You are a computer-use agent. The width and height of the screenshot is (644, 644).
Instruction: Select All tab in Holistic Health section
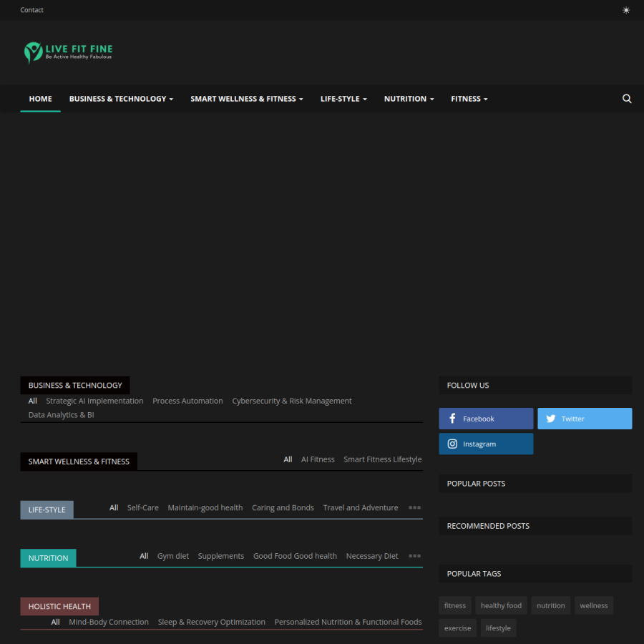pyautogui.click(x=55, y=622)
